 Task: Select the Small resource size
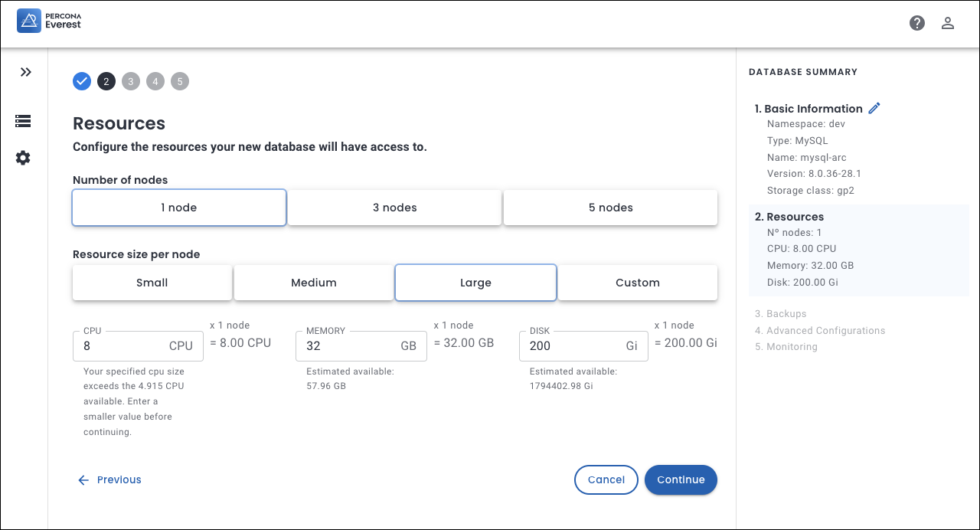(x=152, y=283)
